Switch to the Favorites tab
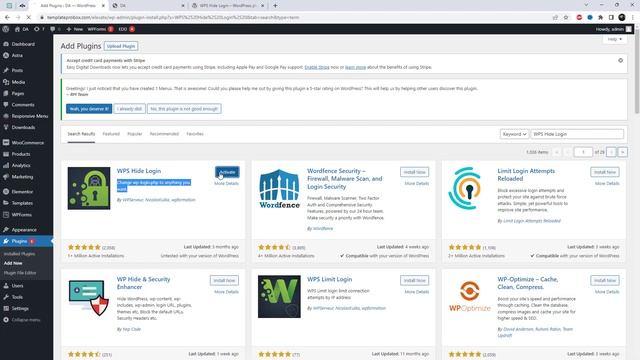The height and width of the screenshot is (360, 640). (x=195, y=134)
